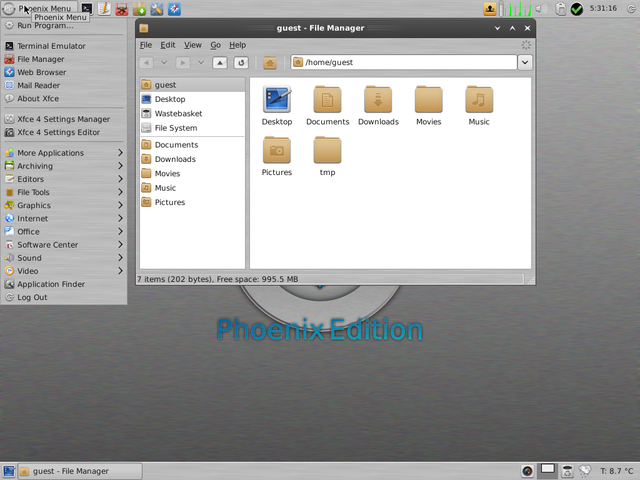
Task: Open the Go menu
Action: [216, 45]
